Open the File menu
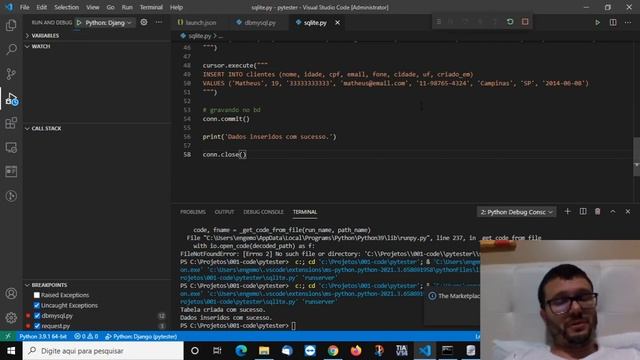 click(x=24, y=7)
